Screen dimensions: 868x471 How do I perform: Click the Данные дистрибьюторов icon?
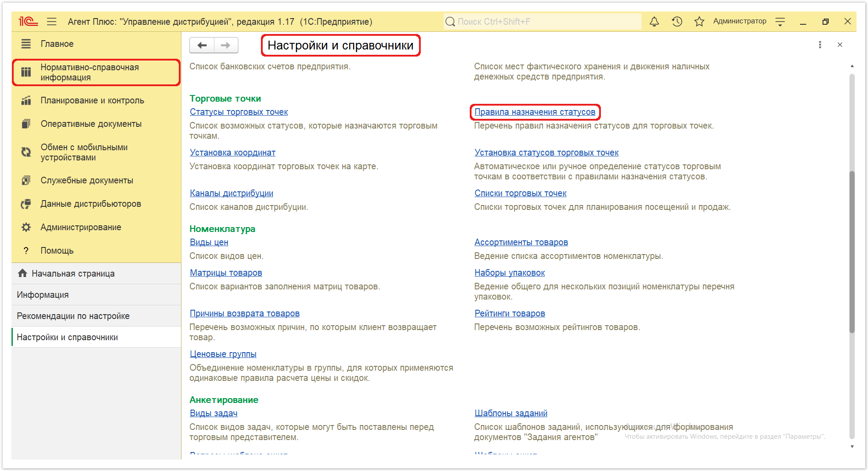point(26,204)
